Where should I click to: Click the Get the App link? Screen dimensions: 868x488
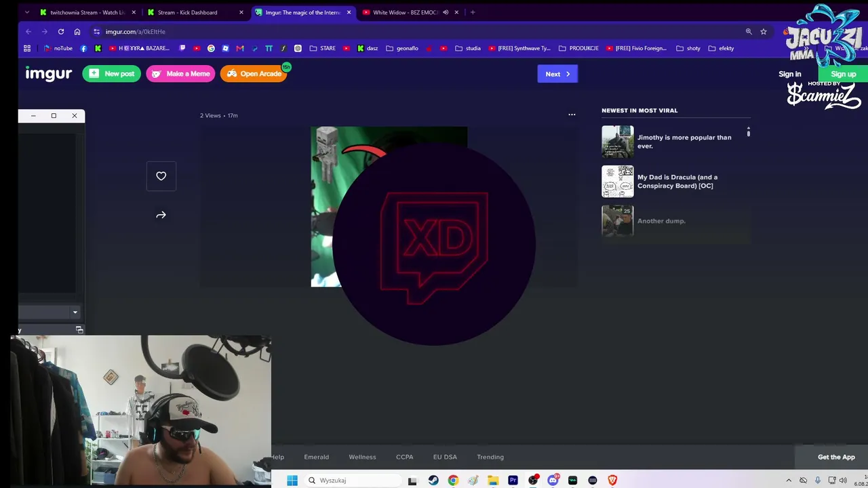[x=836, y=457]
